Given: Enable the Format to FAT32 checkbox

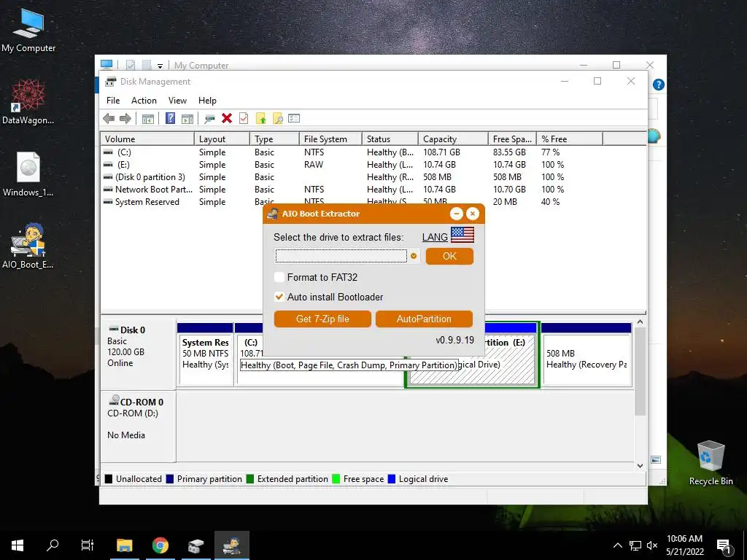Looking at the screenshot, I should 279,277.
